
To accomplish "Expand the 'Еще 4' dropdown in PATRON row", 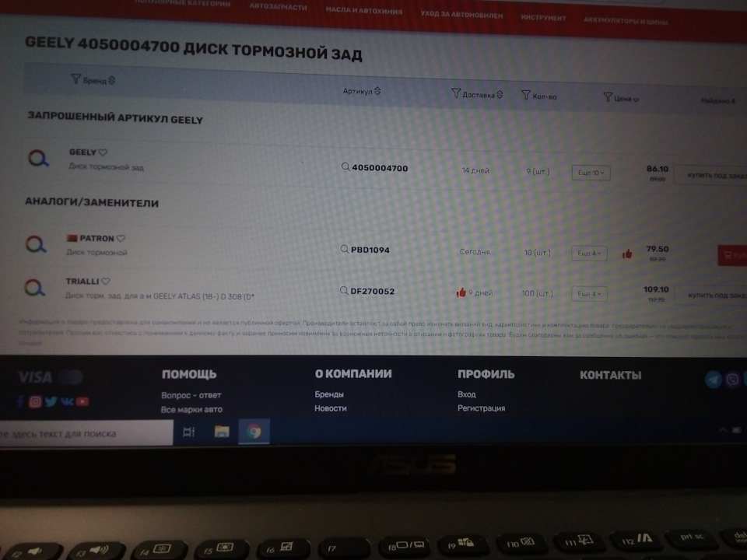I will pyautogui.click(x=589, y=254).
